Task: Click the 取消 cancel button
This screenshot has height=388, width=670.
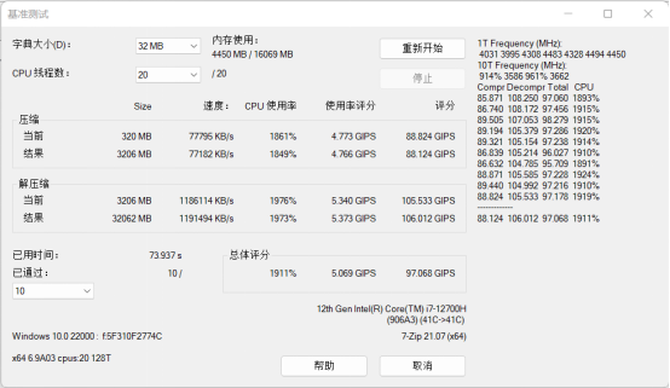Action: [422, 366]
